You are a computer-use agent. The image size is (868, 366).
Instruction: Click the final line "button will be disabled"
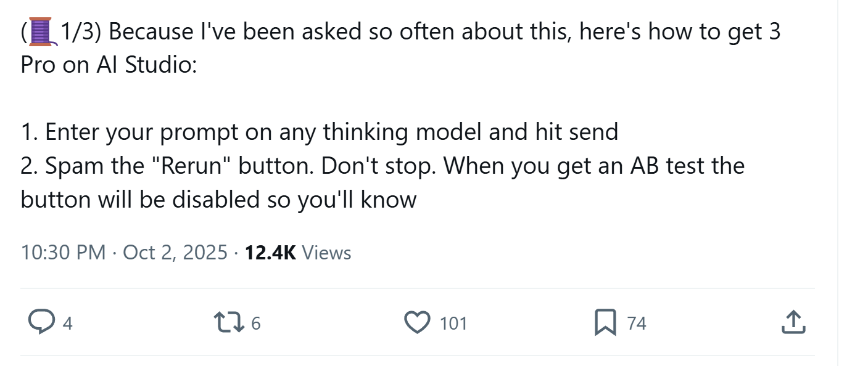(x=218, y=199)
